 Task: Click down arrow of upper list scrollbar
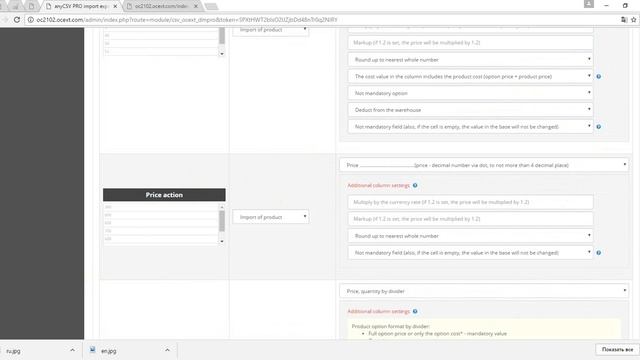pyautogui.click(x=222, y=53)
